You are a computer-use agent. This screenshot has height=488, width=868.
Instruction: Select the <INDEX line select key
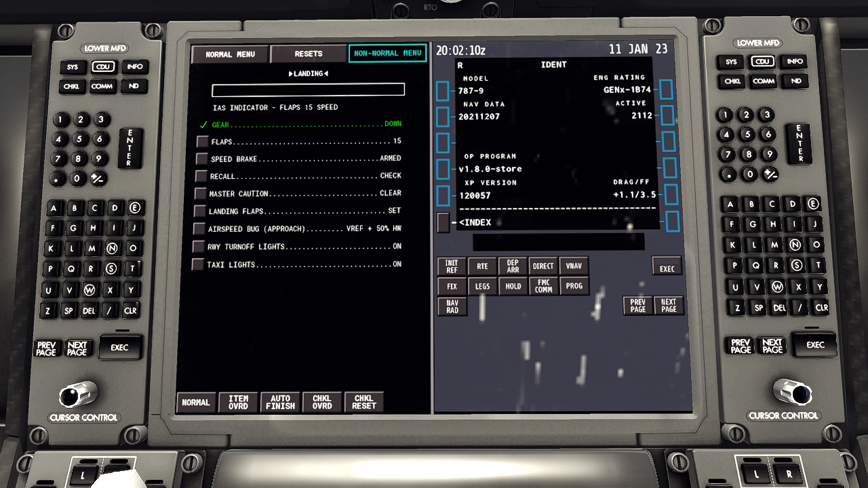point(443,222)
